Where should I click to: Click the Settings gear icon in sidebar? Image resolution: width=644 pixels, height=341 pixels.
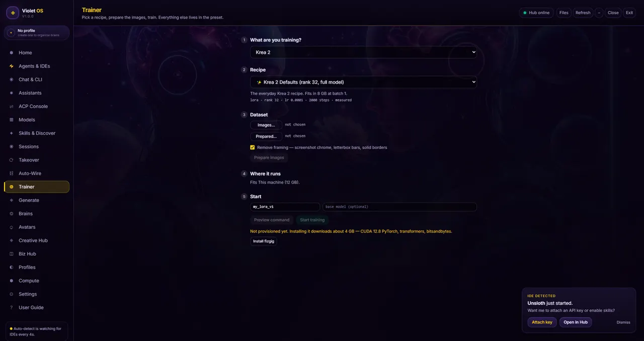click(12, 294)
